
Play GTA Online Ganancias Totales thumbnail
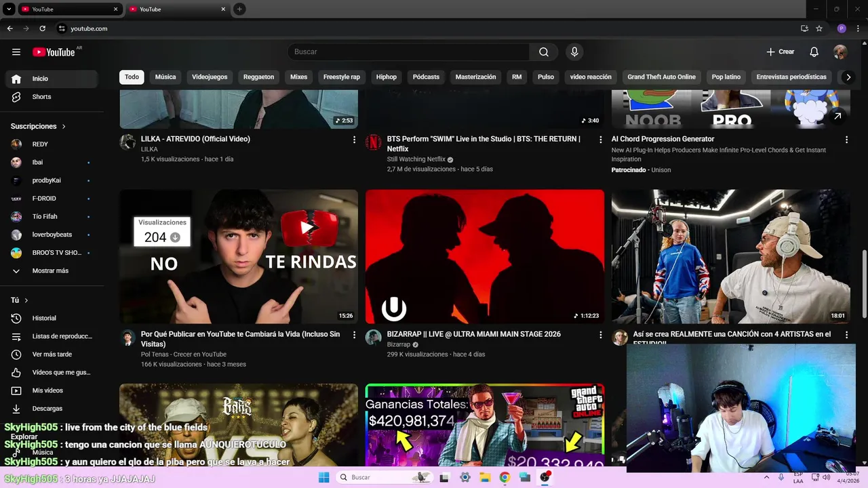coord(485,425)
